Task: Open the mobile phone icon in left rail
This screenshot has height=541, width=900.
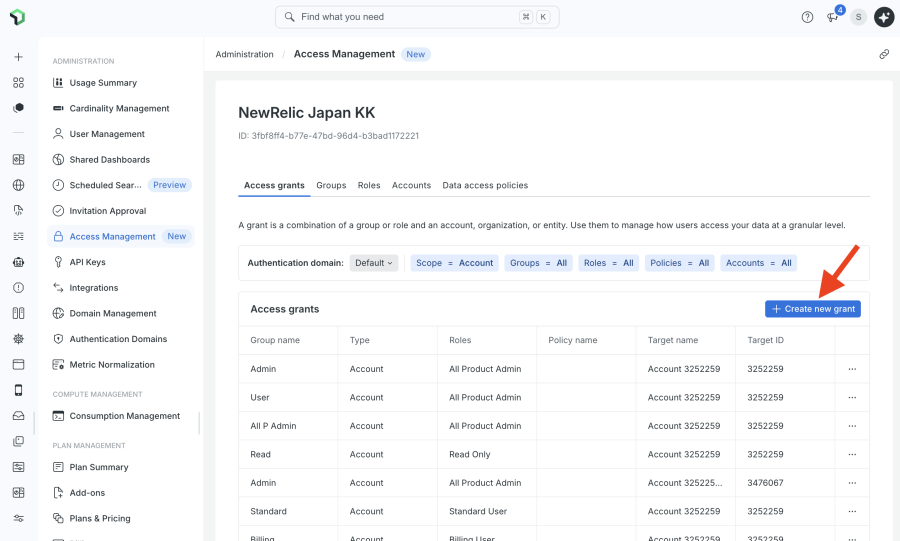Action: pos(18,390)
